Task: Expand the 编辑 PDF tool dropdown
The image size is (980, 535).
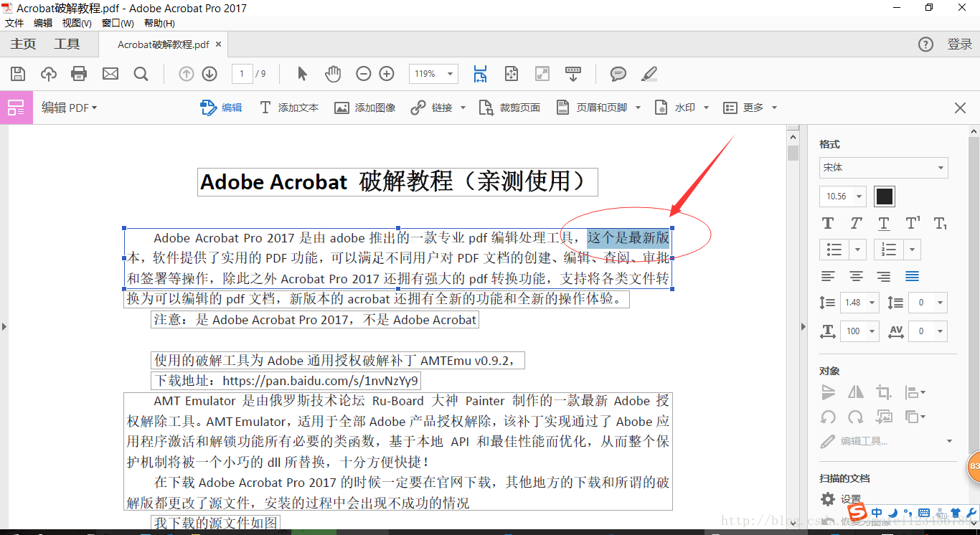Action: point(69,108)
